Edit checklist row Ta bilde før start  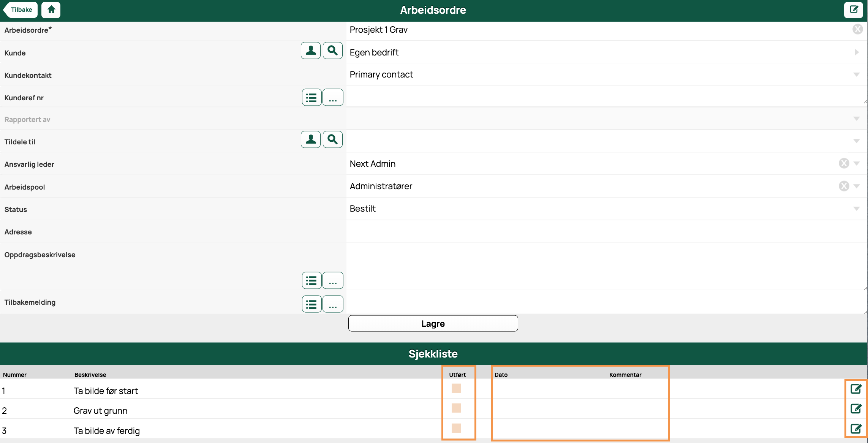(x=856, y=389)
